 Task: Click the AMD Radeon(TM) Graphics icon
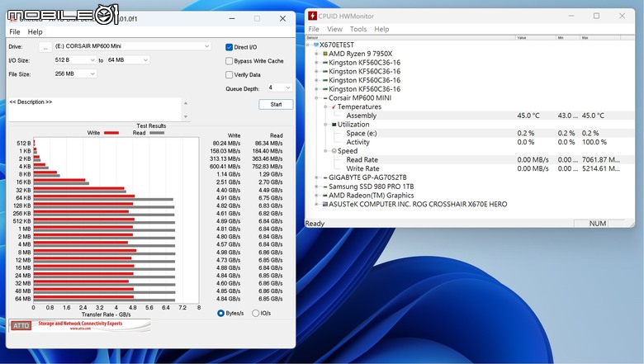pyautogui.click(x=324, y=196)
